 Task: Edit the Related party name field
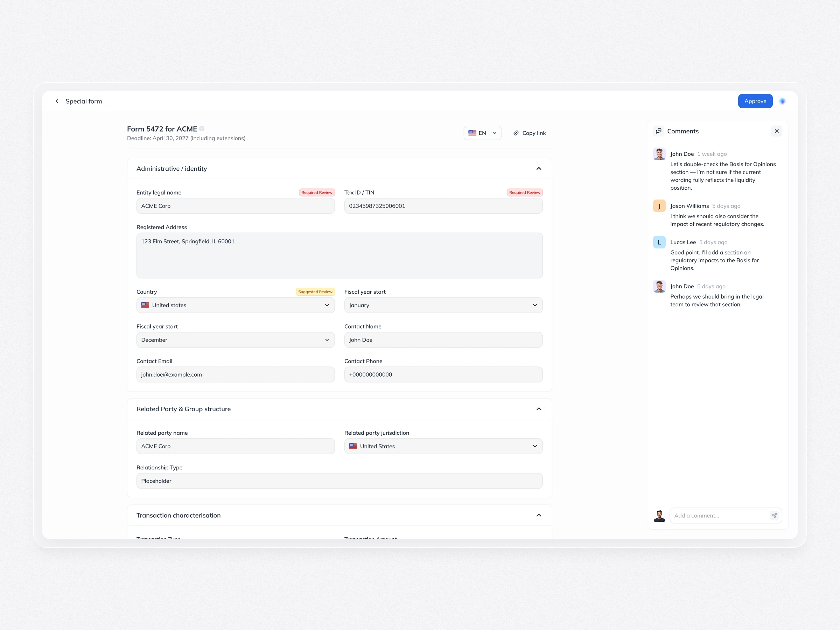[x=236, y=446]
